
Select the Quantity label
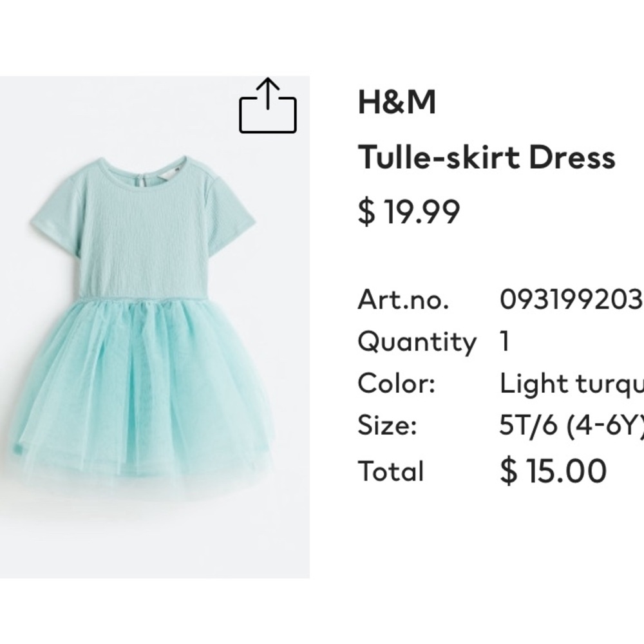(417, 341)
